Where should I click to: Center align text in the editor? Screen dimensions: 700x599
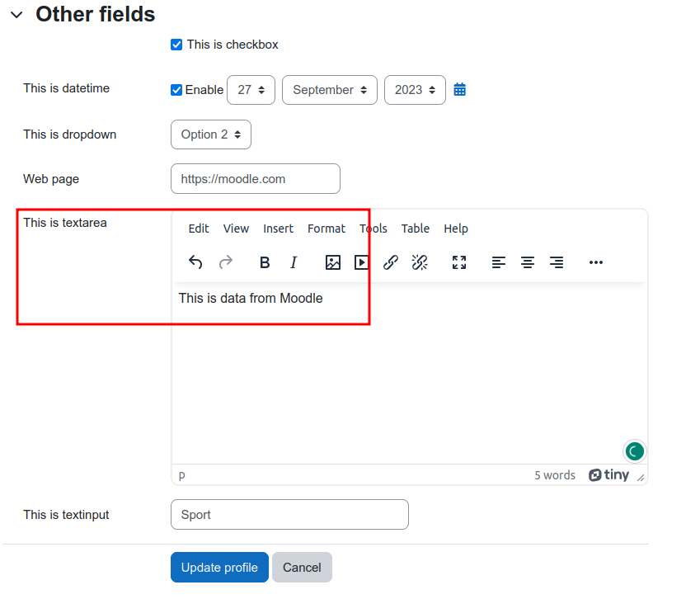click(x=528, y=262)
